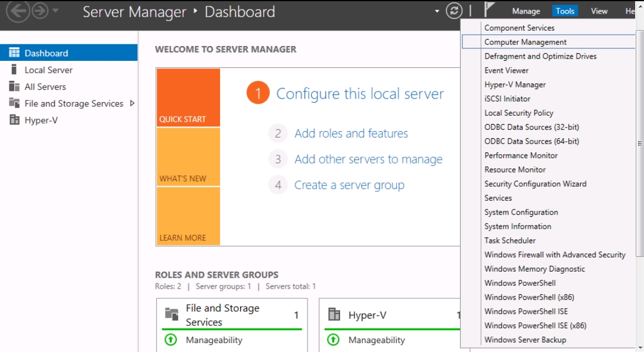Open the navigation history dropdown arrow

click(56, 11)
